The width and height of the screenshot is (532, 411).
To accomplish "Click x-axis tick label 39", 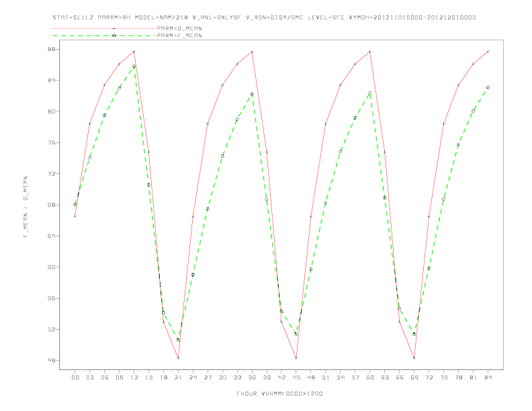I will pos(267,377).
